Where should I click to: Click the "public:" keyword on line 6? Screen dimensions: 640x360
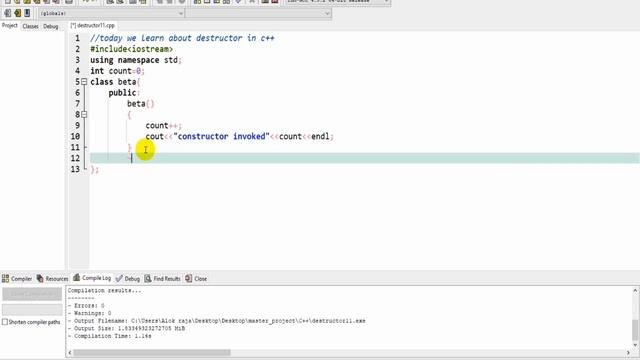click(x=124, y=93)
